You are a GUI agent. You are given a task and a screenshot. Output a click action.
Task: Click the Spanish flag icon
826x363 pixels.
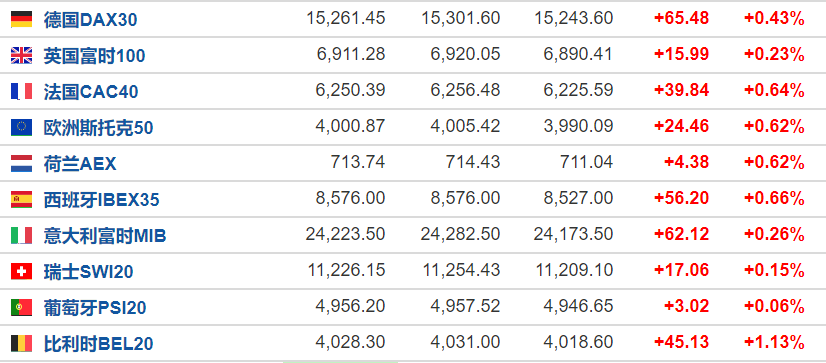(22, 200)
